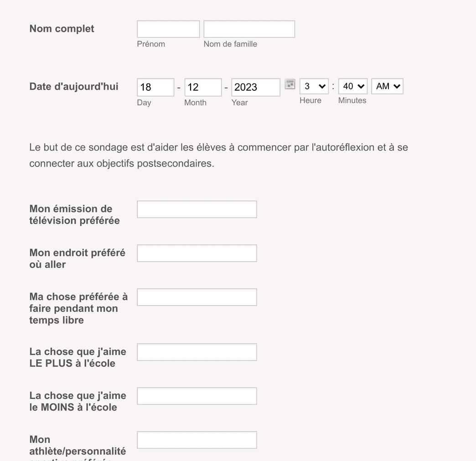Select the Year field showing 2023

click(255, 87)
